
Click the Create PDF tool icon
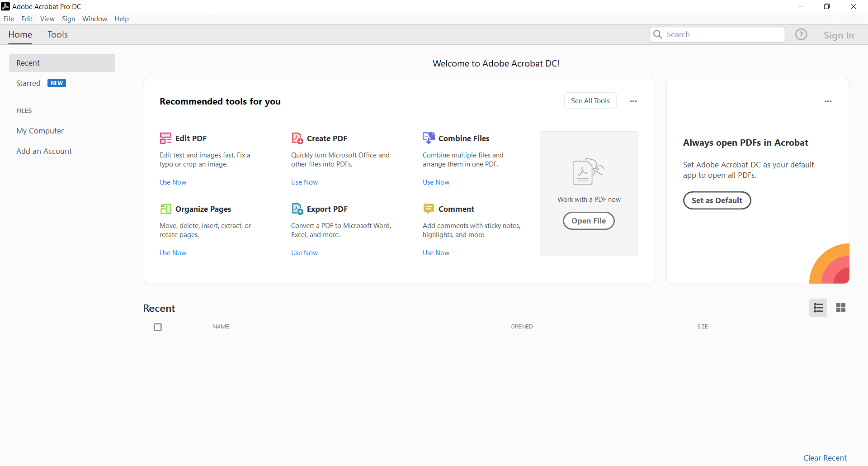point(297,138)
